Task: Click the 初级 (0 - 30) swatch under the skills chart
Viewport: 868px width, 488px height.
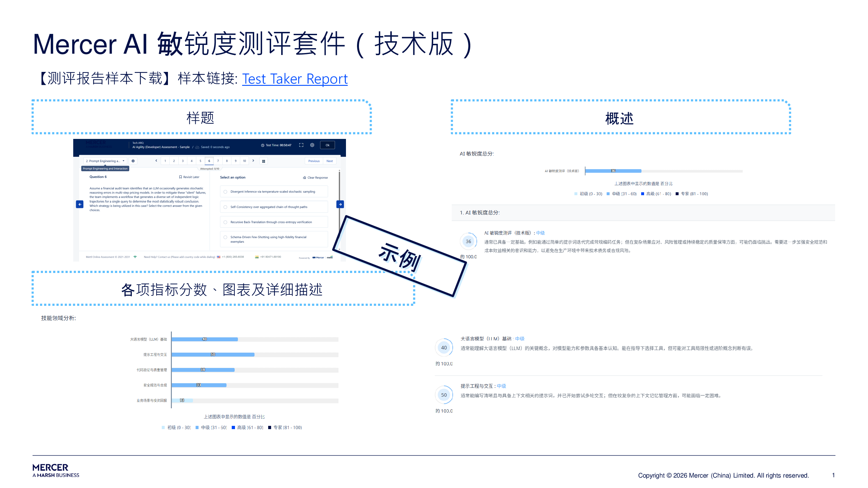Action: coord(163,428)
